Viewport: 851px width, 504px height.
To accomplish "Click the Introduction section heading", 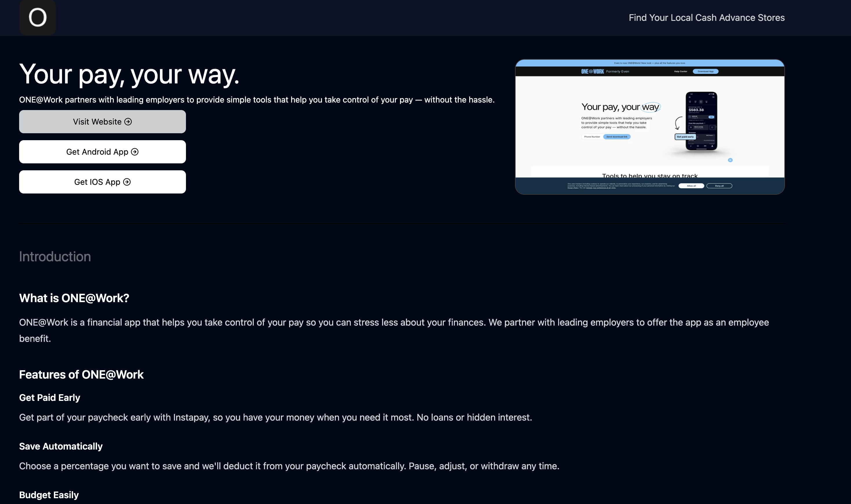I will (x=55, y=256).
